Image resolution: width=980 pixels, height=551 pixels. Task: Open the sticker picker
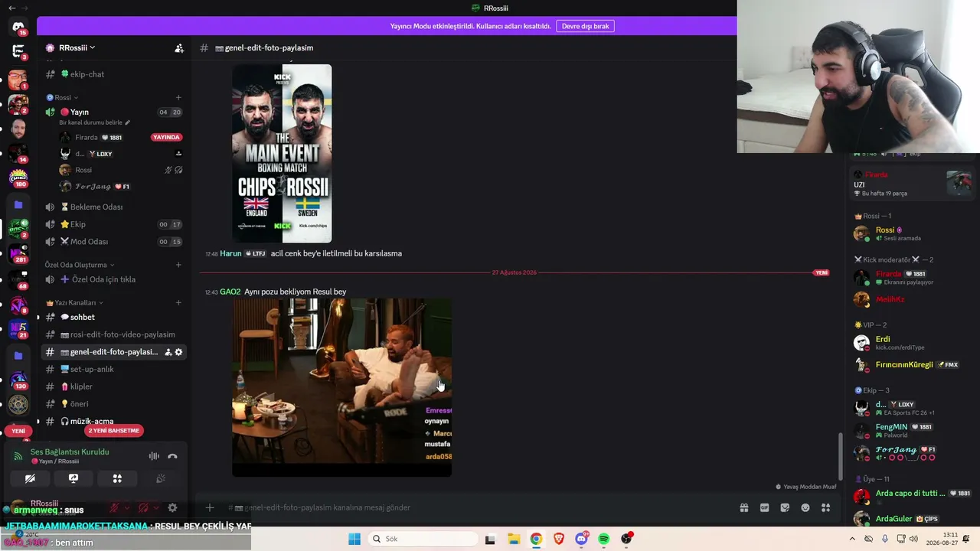[x=785, y=507]
